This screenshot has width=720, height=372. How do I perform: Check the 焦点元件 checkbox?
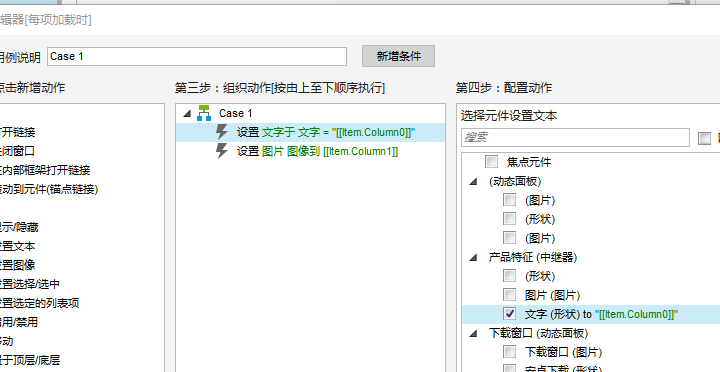coord(491,162)
